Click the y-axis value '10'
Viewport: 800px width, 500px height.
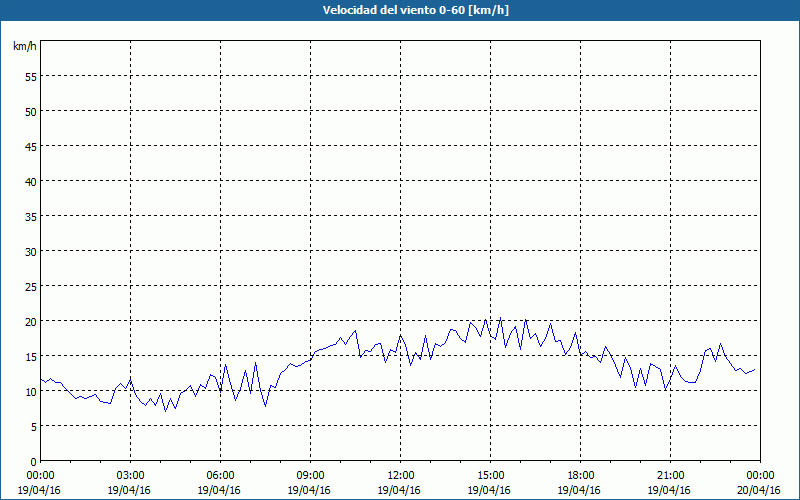tap(31, 392)
